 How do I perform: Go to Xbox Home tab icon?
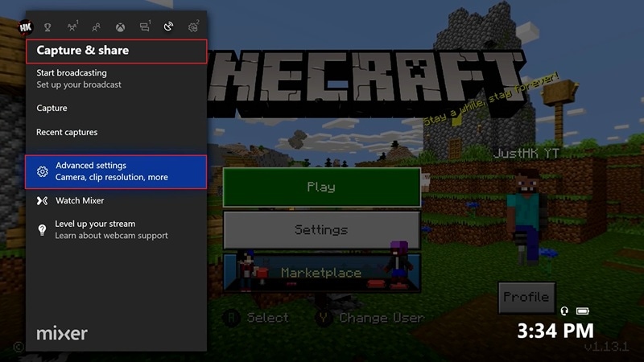coord(120,27)
